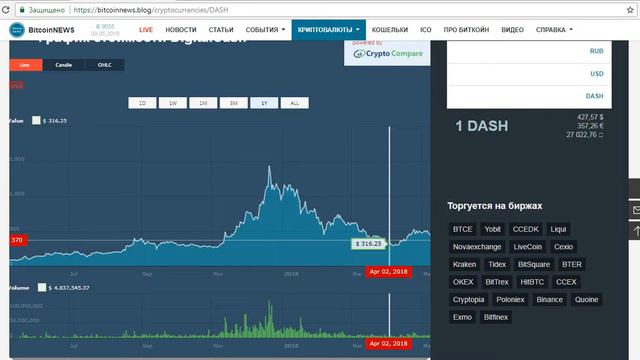Click the Liqui exchange tag
Image resolution: width=640 pixels, height=360 pixels.
pyautogui.click(x=558, y=229)
